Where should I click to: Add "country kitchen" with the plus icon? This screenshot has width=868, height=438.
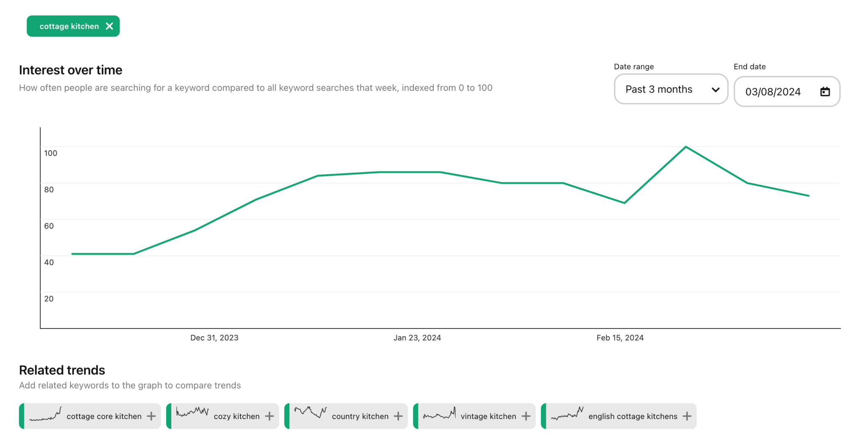tap(398, 416)
